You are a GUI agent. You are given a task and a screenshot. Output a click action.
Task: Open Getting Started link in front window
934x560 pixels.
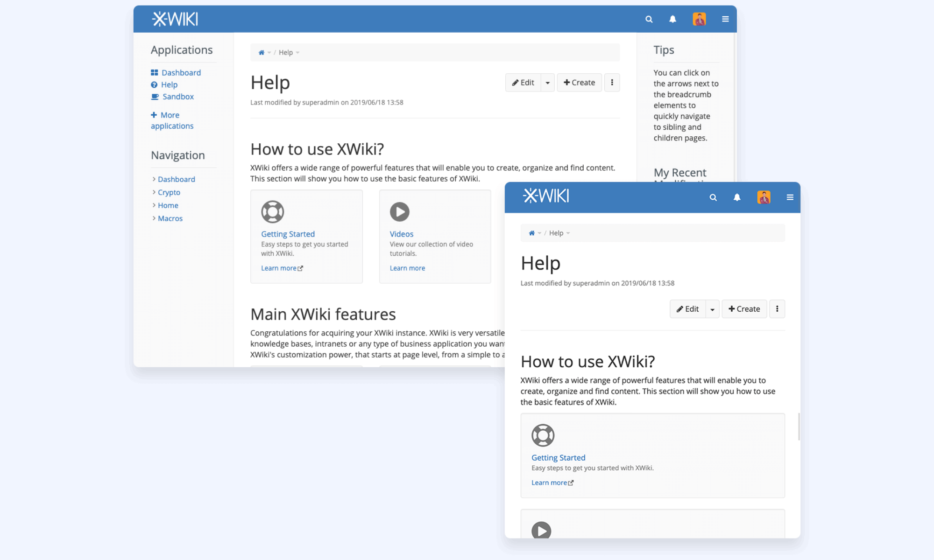pos(558,458)
